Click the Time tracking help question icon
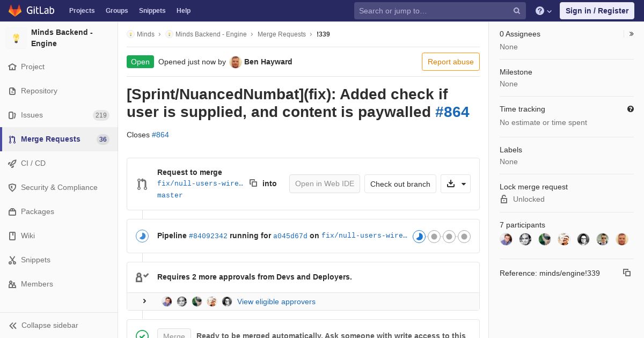Screen dimensions: 644x338 631,109
